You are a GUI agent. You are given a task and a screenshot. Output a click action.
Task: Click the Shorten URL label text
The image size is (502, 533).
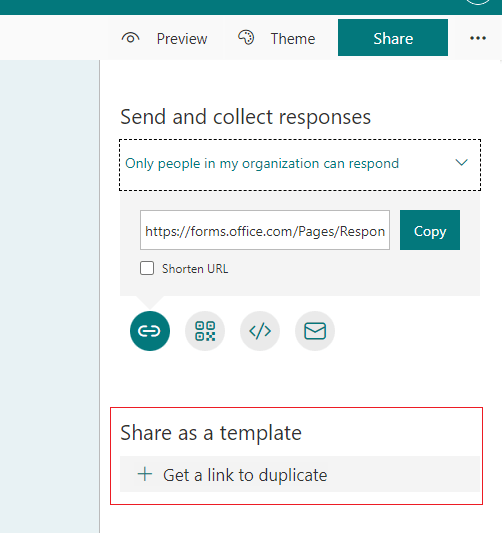(195, 269)
